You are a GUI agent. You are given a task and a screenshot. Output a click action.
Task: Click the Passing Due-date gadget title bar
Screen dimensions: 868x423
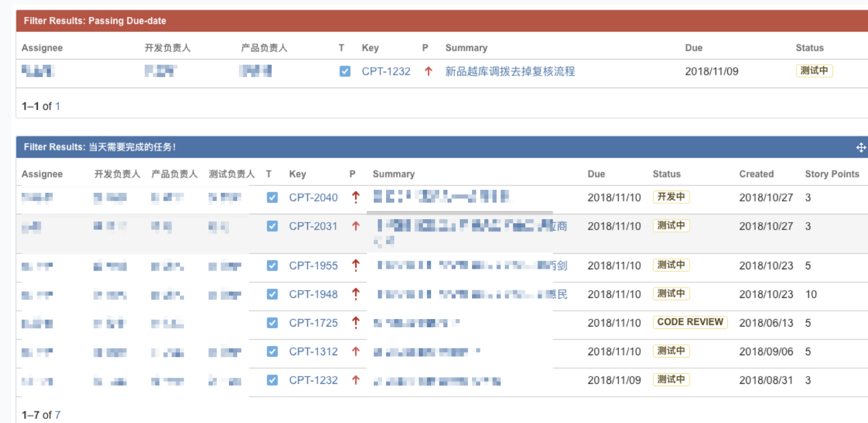[442, 21]
